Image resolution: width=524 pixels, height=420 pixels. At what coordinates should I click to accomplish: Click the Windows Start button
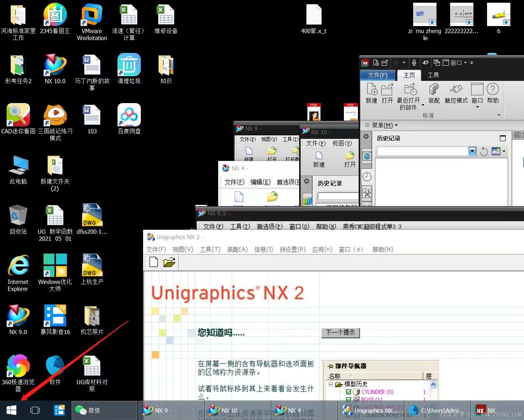(11, 410)
